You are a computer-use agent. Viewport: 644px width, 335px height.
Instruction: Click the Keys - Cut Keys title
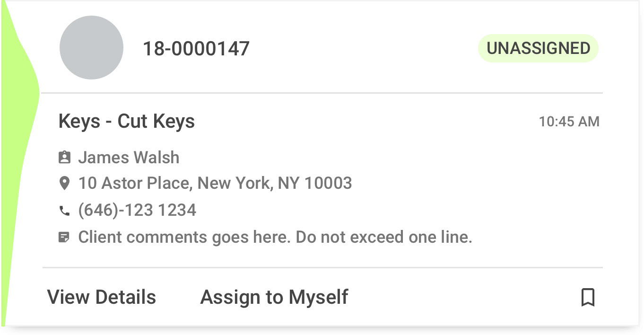point(127,121)
